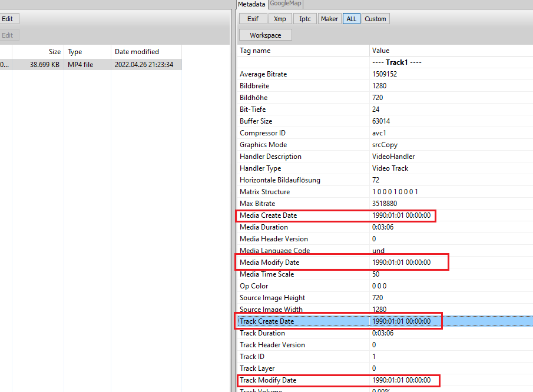533x392 pixels.
Task: Select the Track Header Version tag
Action: point(385,345)
